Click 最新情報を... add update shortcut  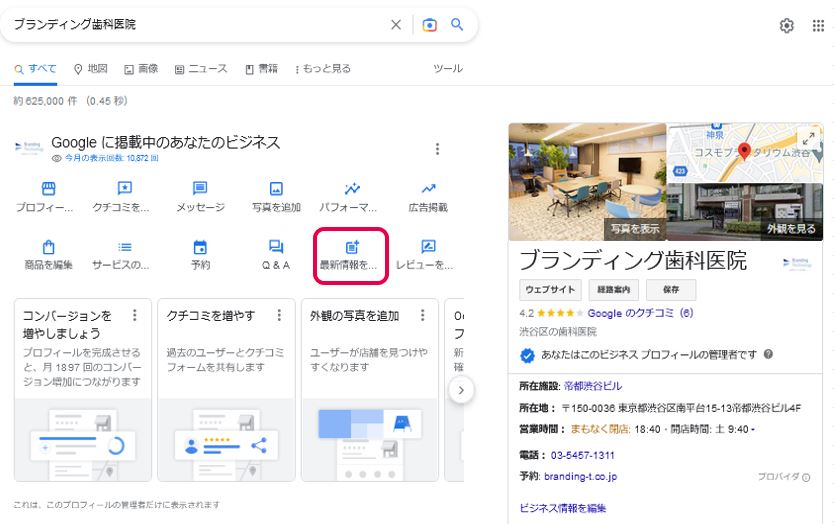coord(351,255)
